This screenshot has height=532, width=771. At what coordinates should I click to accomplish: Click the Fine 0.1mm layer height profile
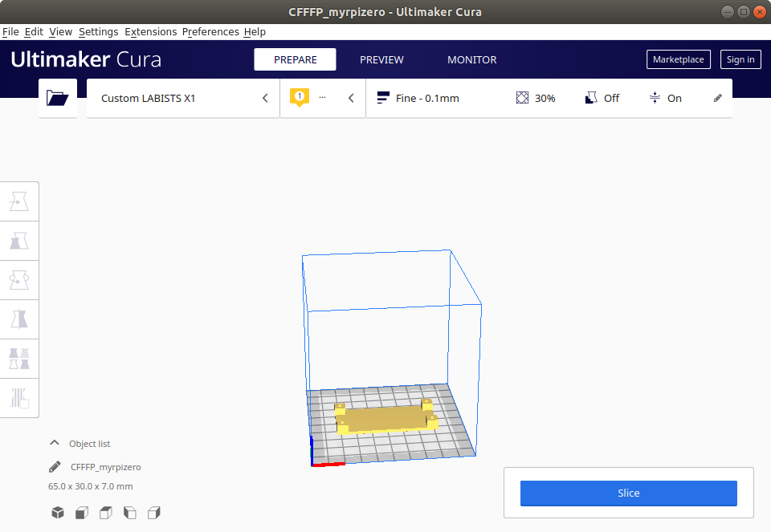tap(418, 98)
